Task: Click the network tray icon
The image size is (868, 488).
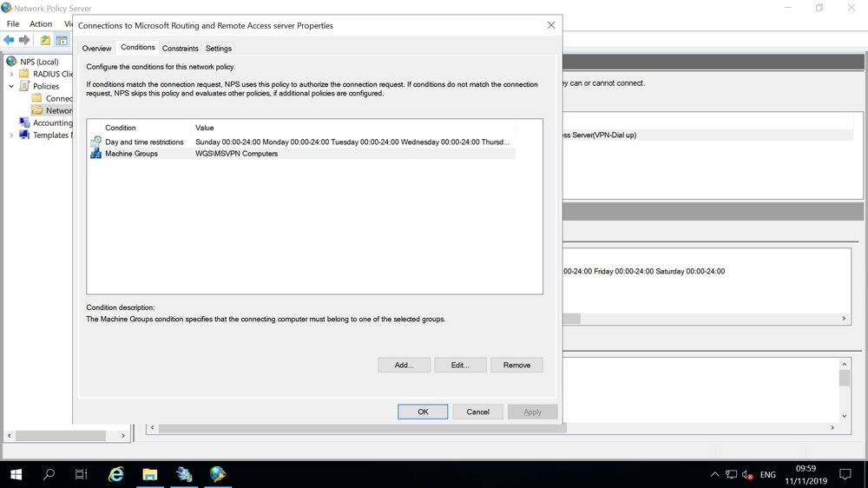Action: [731, 475]
